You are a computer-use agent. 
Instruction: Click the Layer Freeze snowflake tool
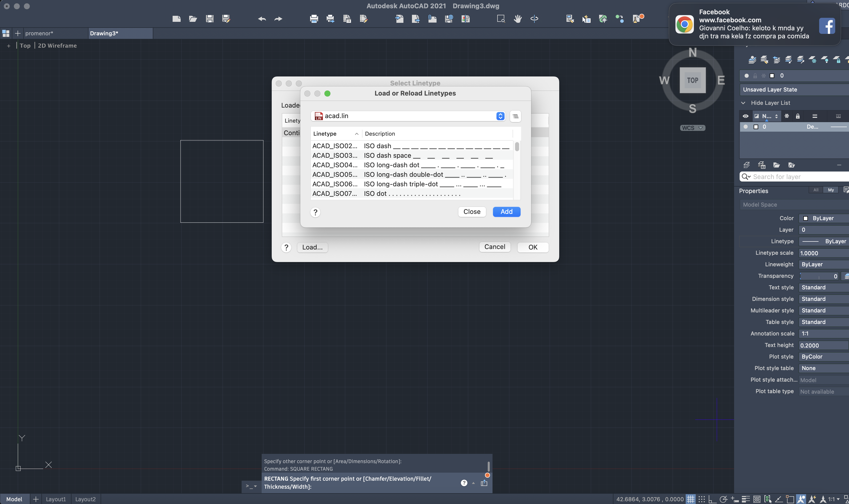[813, 60]
